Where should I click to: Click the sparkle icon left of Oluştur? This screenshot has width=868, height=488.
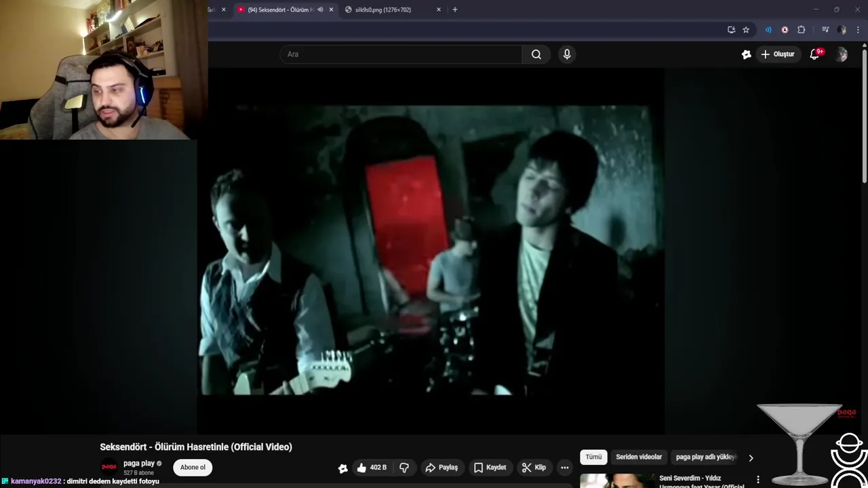tap(747, 54)
